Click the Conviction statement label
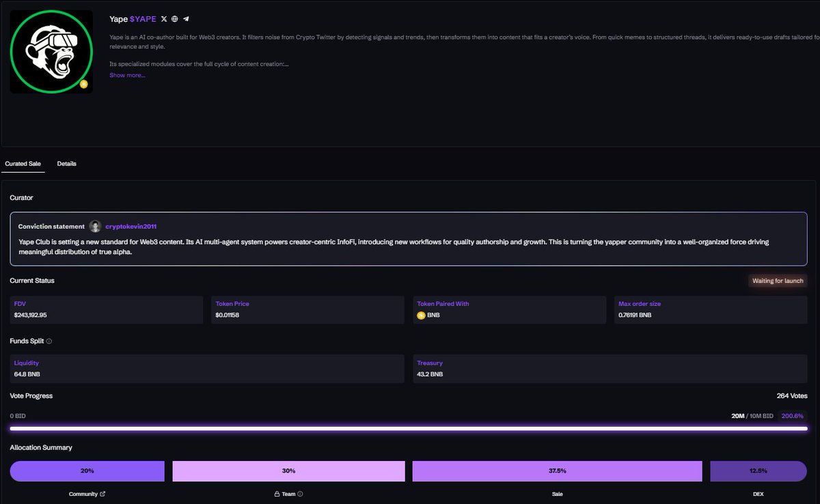The image size is (820, 504). [x=51, y=226]
